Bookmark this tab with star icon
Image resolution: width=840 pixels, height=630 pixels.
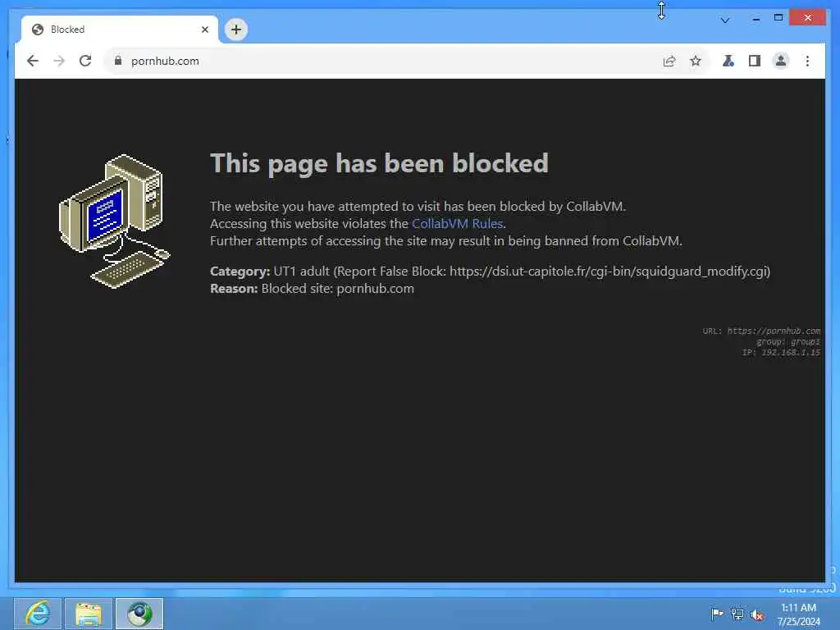click(x=696, y=61)
